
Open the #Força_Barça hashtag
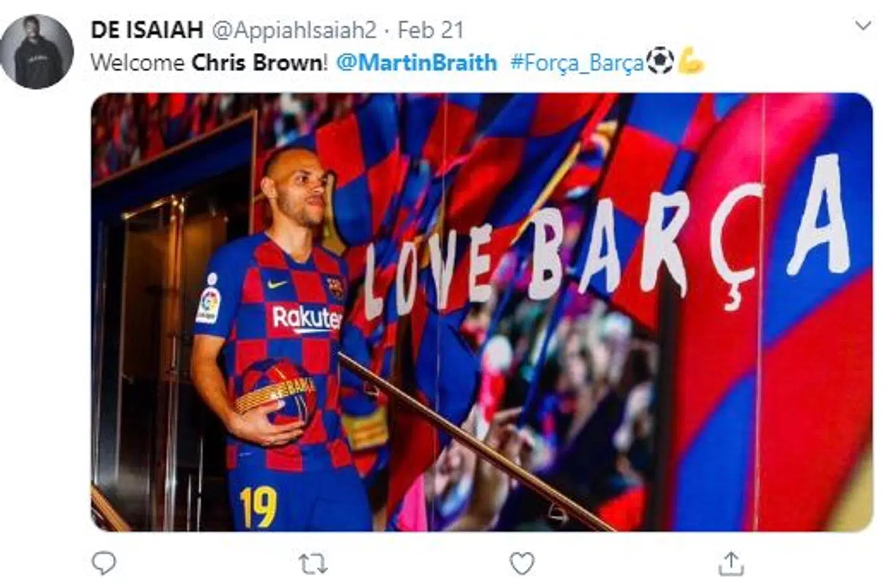tap(577, 63)
